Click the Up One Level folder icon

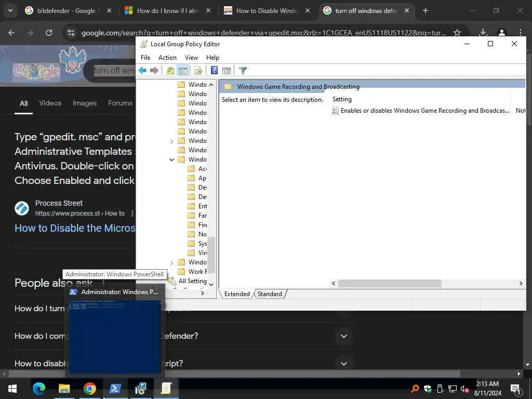click(170, 71)
